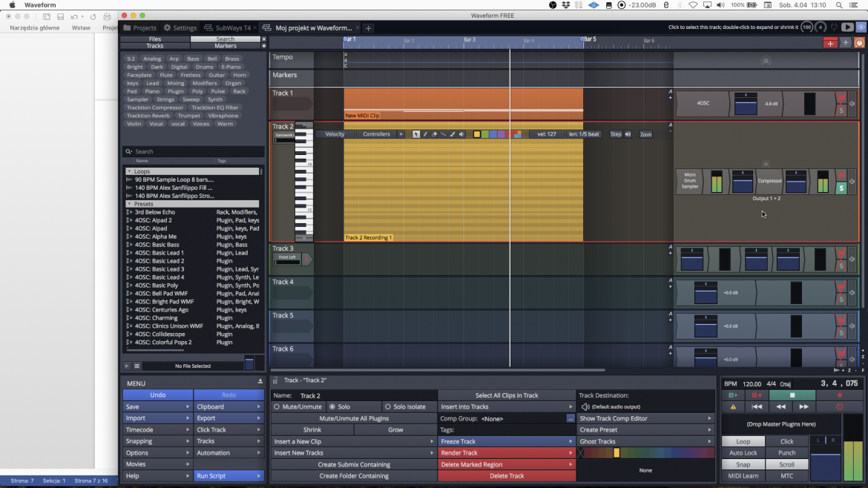
Task: Click rewind-to-start transport button
Action: pyautogui.click(x=757, y=406)
